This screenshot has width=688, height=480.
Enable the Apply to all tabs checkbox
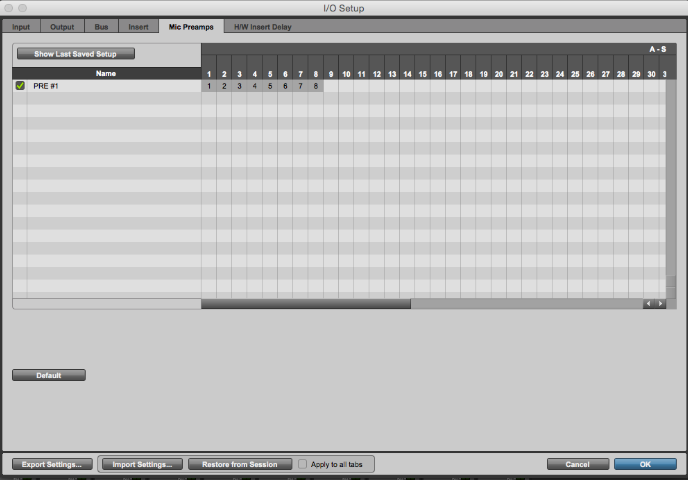[x=303, y=464]
